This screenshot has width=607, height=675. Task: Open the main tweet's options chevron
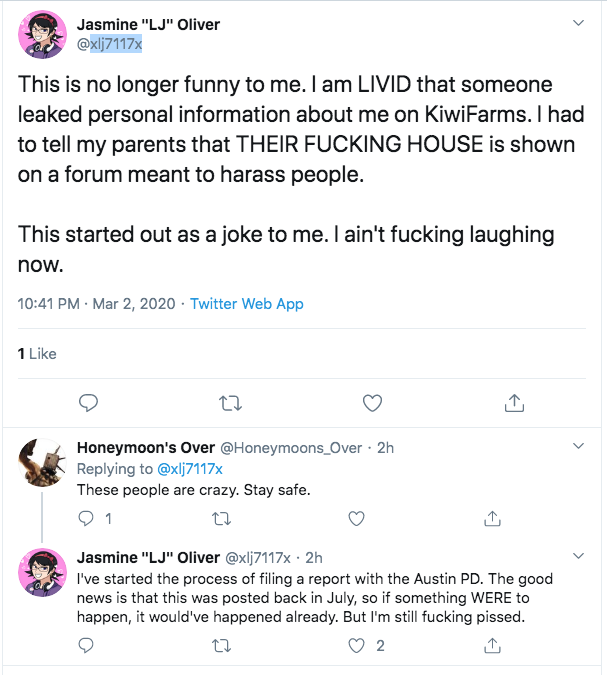579,23
